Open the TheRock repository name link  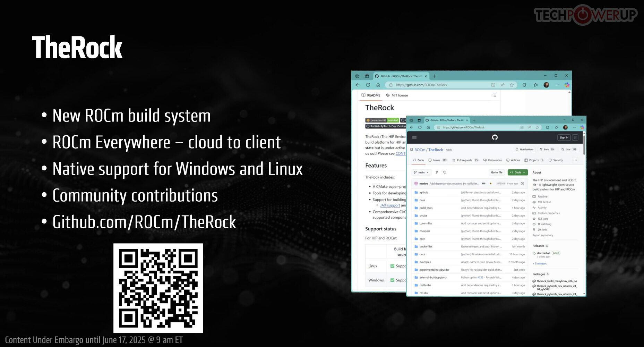436,150
